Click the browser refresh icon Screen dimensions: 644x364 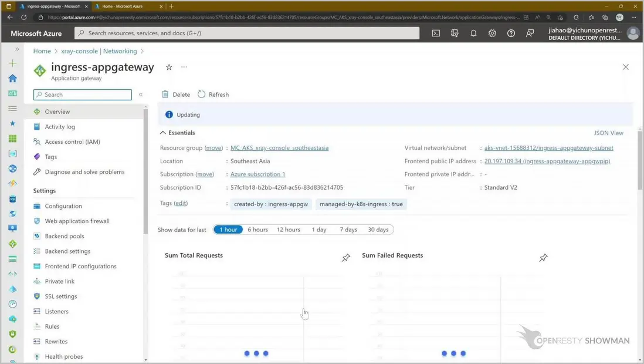pyautogui.click(x=24, y=17)
